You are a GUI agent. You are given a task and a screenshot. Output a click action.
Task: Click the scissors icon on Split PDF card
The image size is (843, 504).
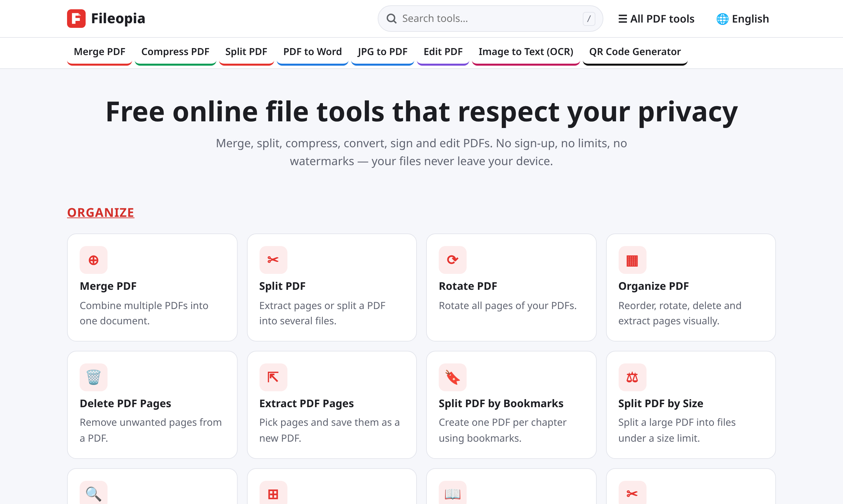click(x=273, y=260)
